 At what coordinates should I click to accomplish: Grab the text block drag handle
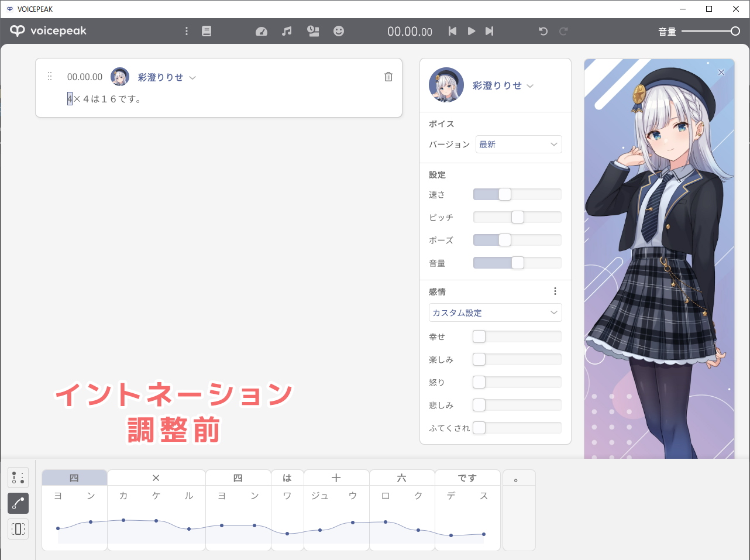coord(50,76)
